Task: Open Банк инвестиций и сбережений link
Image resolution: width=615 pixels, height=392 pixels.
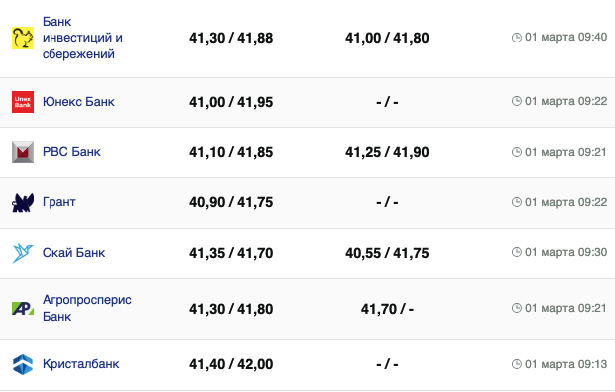Action: click(x=83, y=38)
